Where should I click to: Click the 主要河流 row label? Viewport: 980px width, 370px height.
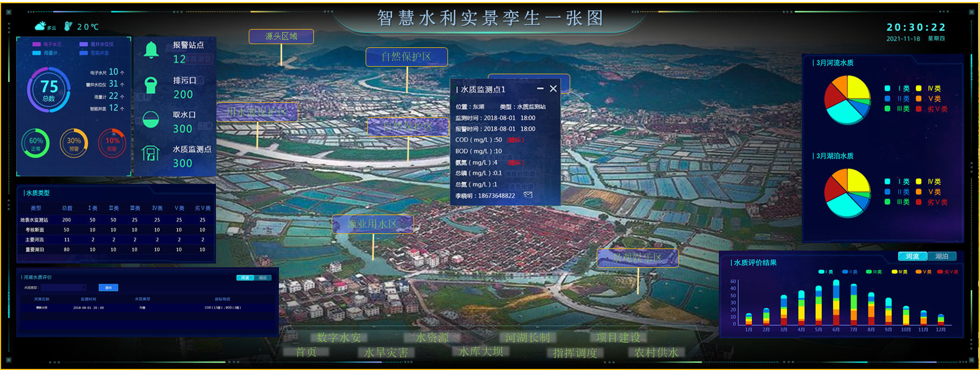(34, 239)
